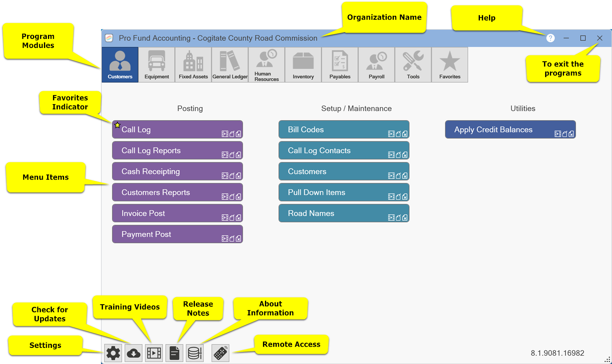Play the video icon on Invoice Post
The image size is (612, 364).
pyautogui.click(x=225, y=217)
